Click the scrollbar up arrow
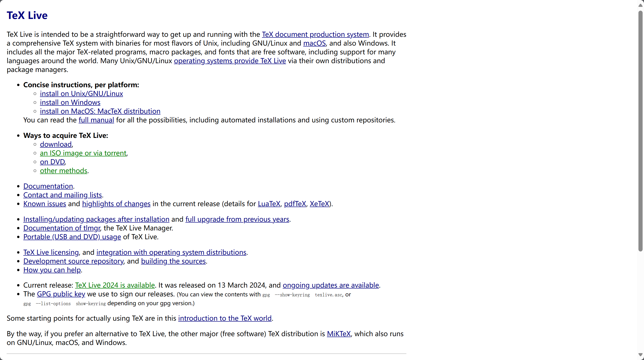The height and width of the screenshot is (360, 644). [640, 5]
